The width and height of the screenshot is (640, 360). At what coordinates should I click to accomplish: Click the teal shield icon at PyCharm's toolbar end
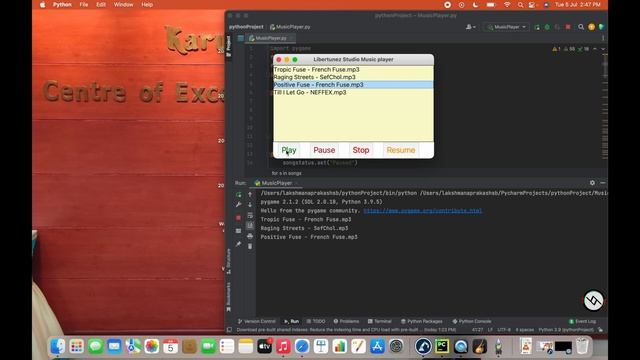pos(601,27)
